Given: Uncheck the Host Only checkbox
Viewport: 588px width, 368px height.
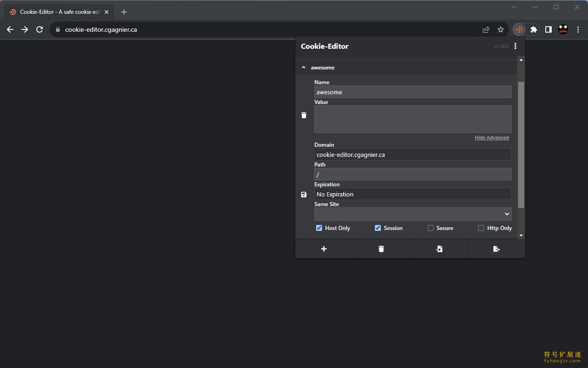Looking at the screenshot, I should tap(319, 228).
